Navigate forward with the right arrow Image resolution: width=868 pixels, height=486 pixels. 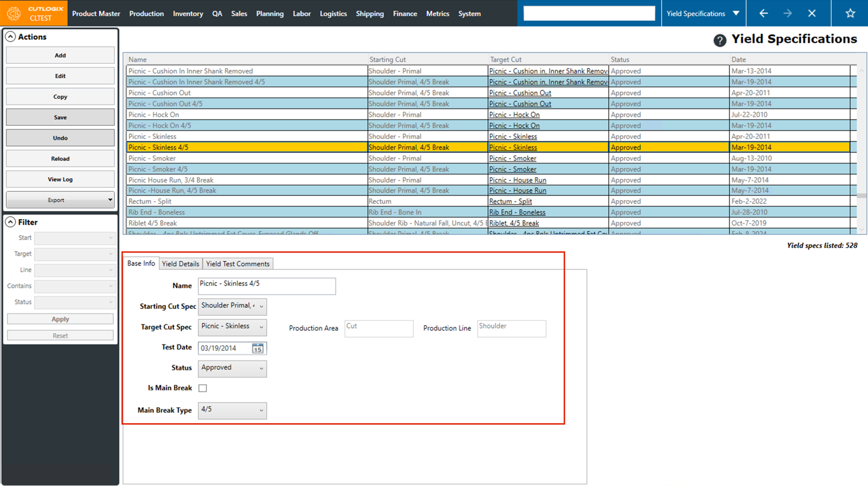[x=787, y=13]
